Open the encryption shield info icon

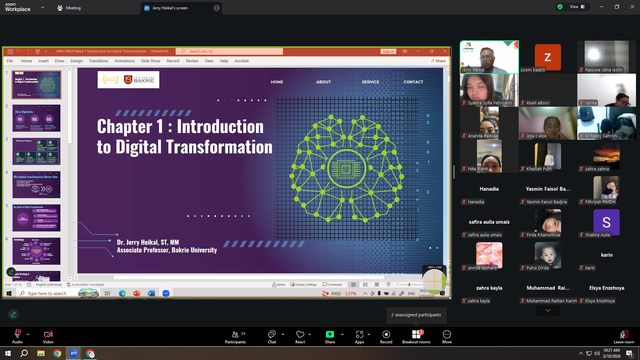click(560, 7)
